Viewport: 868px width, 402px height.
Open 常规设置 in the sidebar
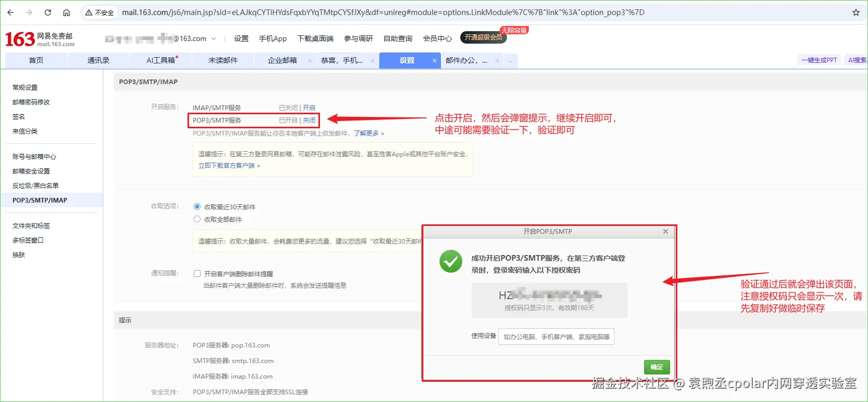[x=25, y=87]
